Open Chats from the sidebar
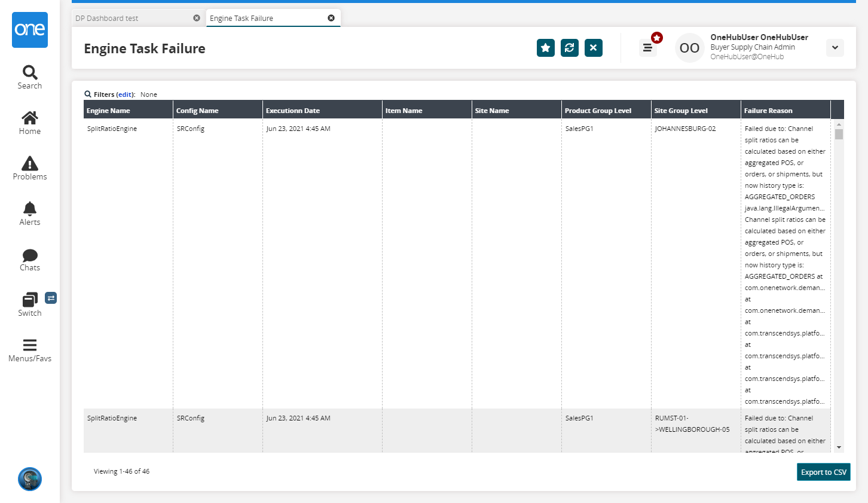Viewport: 868px width, 503px height. click(30, 260)
